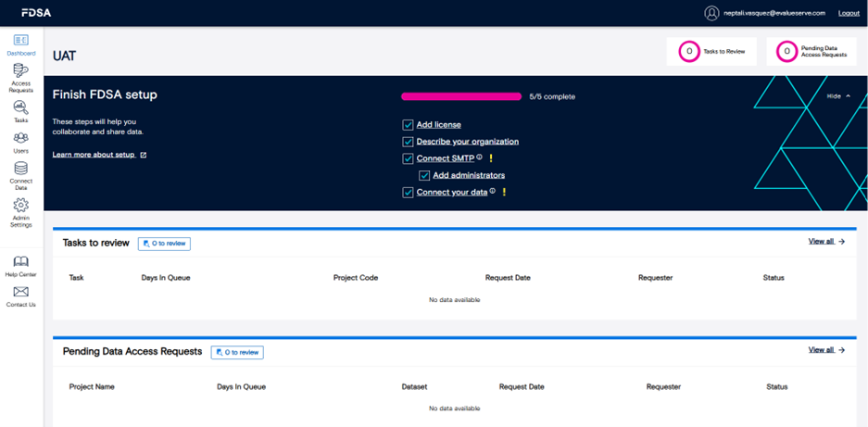Toggle Describe your organization checkbox

click(x=408, y=142)
